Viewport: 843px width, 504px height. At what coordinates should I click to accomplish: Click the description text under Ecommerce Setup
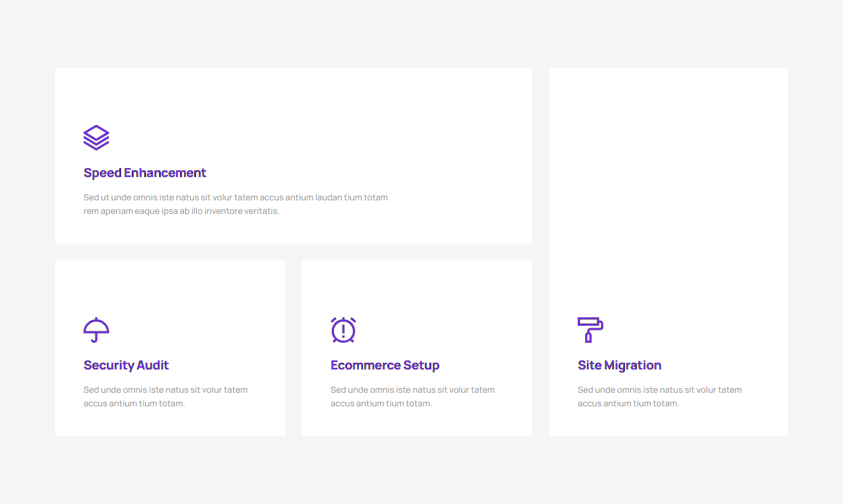click(412, 396)
